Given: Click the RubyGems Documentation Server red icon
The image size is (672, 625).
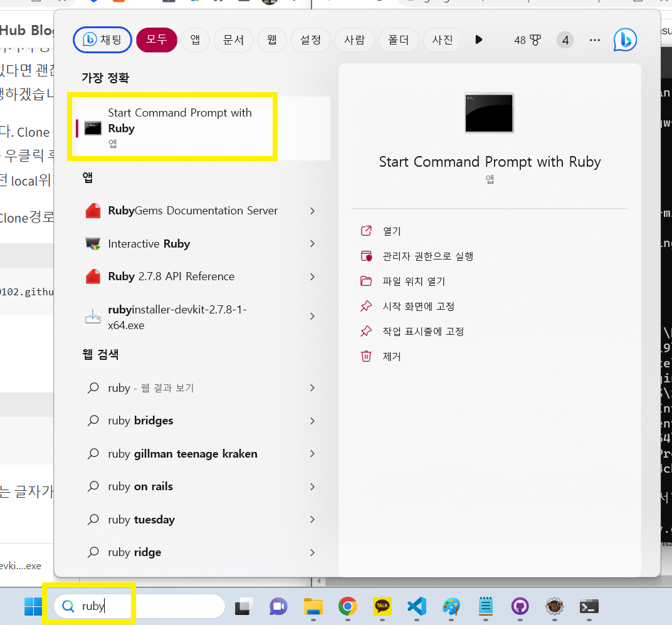Looking at the screenshot, I should pyautogui.click(x=93, y=211).
